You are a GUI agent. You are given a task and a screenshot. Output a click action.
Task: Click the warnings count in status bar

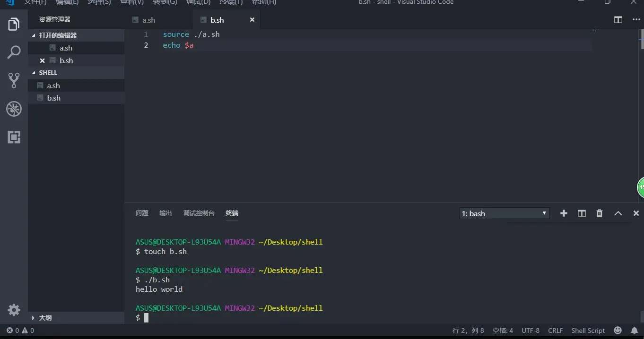[28, 331]
